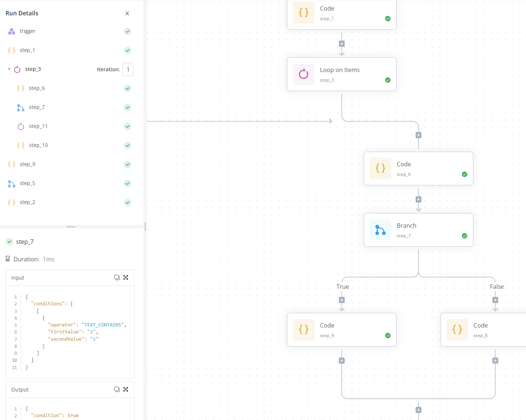The image size is (526, 420).
Task: Click the Code icon on the step_9 node
Action: coord(303,329)
